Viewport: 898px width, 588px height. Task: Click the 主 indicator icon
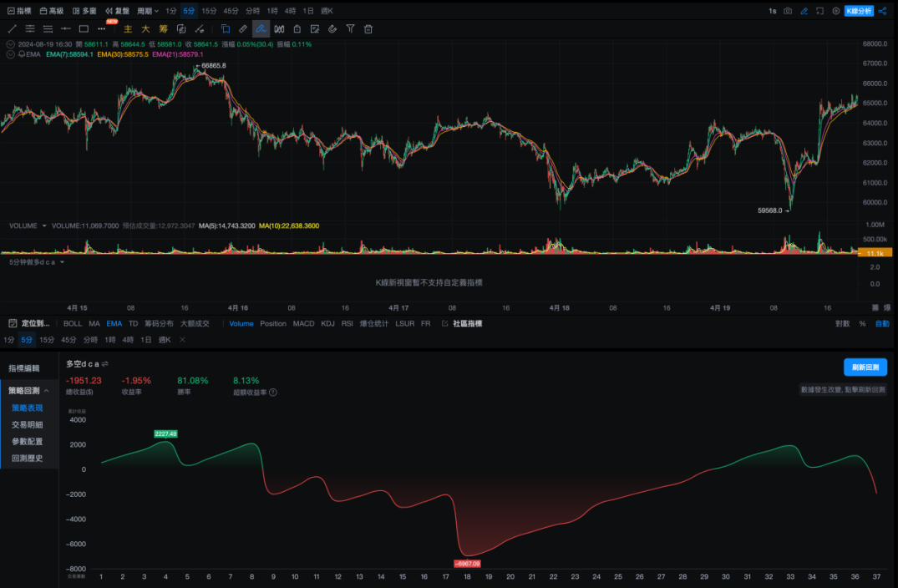tap(128, 28)
